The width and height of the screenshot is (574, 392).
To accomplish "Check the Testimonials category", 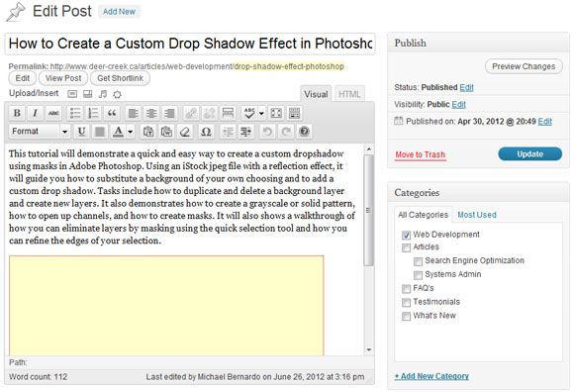I will click(407, 302).
